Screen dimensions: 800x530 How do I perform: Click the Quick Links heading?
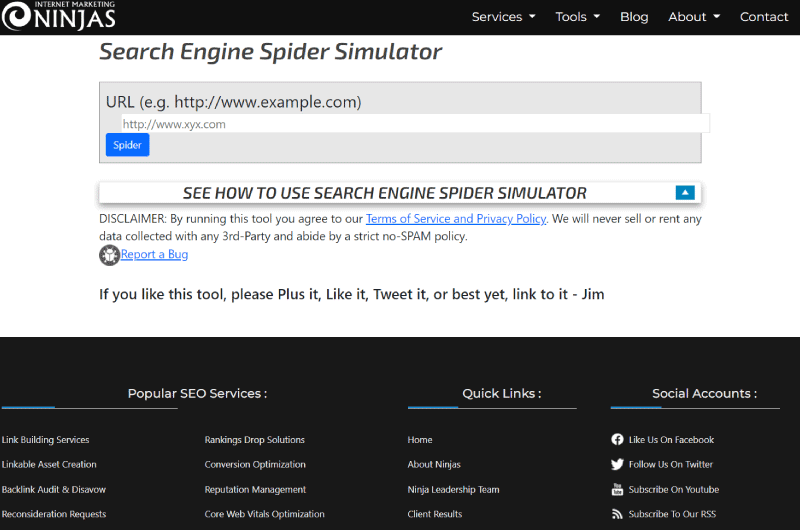click(x=502, y=393)
